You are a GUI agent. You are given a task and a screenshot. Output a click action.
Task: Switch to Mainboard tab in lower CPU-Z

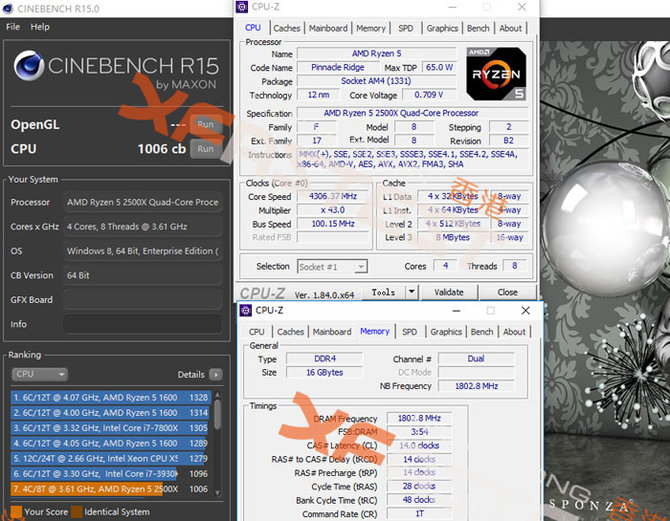(x=332, y=332)
